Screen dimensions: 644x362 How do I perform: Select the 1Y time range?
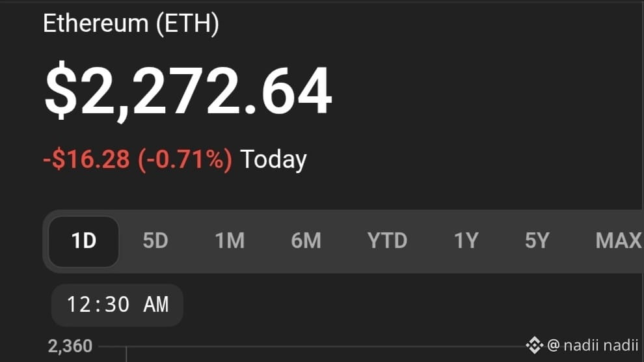tap(466, 241)
